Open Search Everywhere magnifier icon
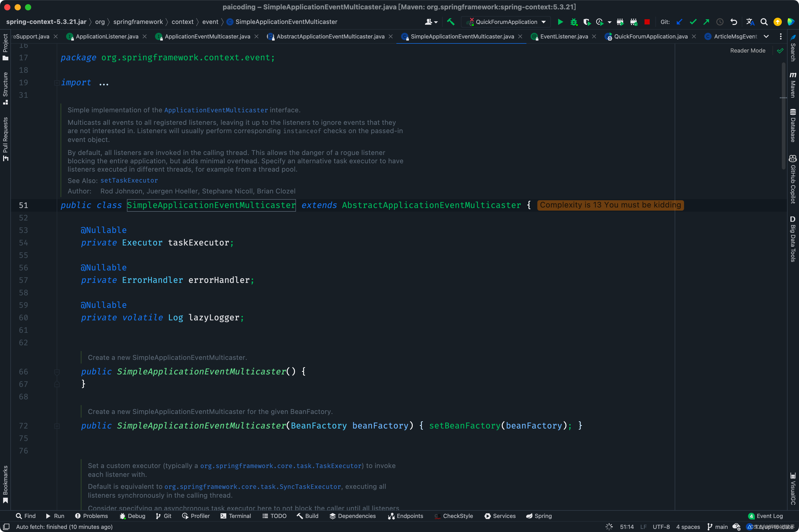The width and height of the screenshot is (799, 532). pyautogui.click(x=764, y=22)
